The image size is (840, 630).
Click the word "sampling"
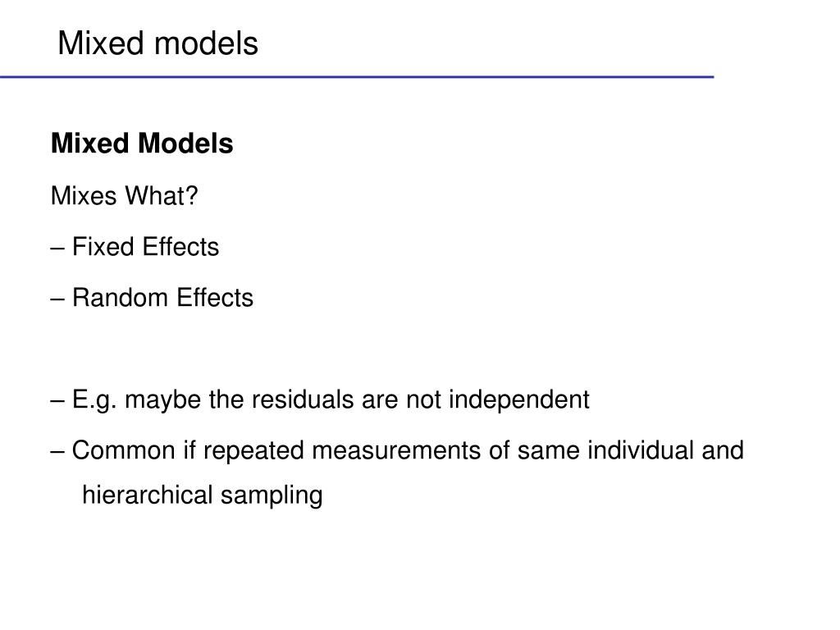coord(272,496)
